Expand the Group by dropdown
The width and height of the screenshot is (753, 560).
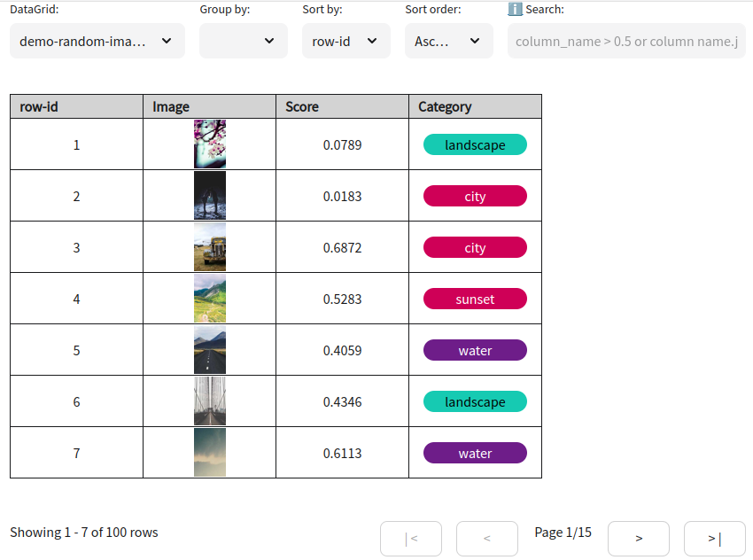(x=244, y=41)
